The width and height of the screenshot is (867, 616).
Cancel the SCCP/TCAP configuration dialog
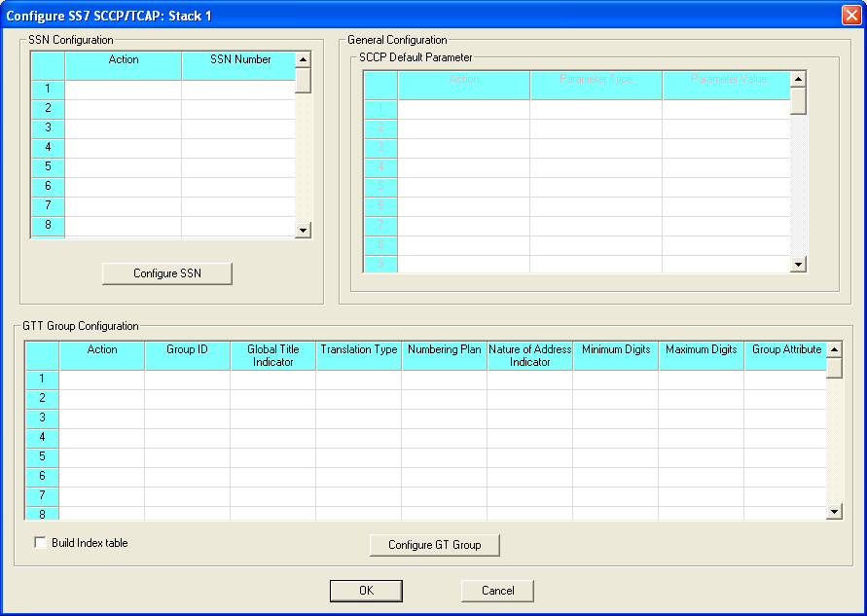tap(497, 591)
